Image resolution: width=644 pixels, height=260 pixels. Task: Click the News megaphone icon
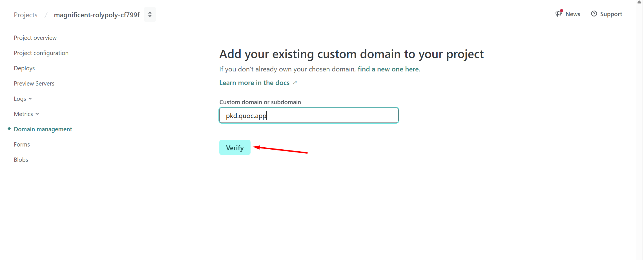(559, 14)
